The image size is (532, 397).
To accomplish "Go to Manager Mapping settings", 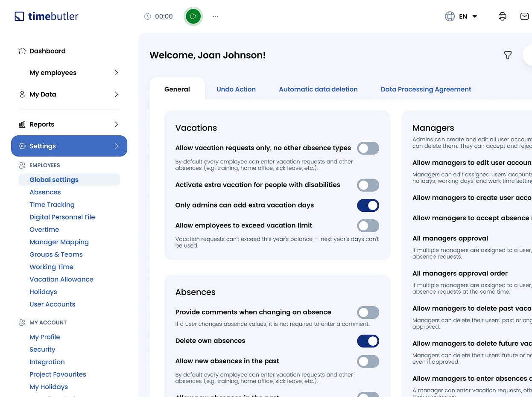I will point(59,242).
